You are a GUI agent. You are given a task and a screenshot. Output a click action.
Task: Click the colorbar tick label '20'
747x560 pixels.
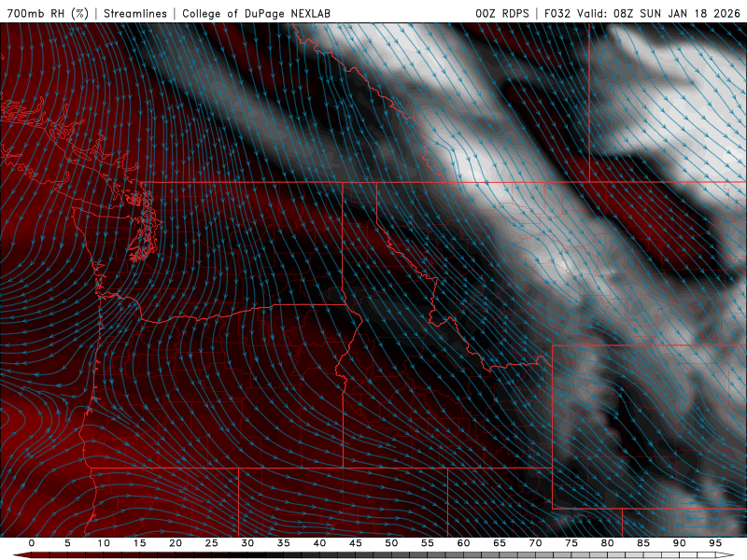[176, 543]
